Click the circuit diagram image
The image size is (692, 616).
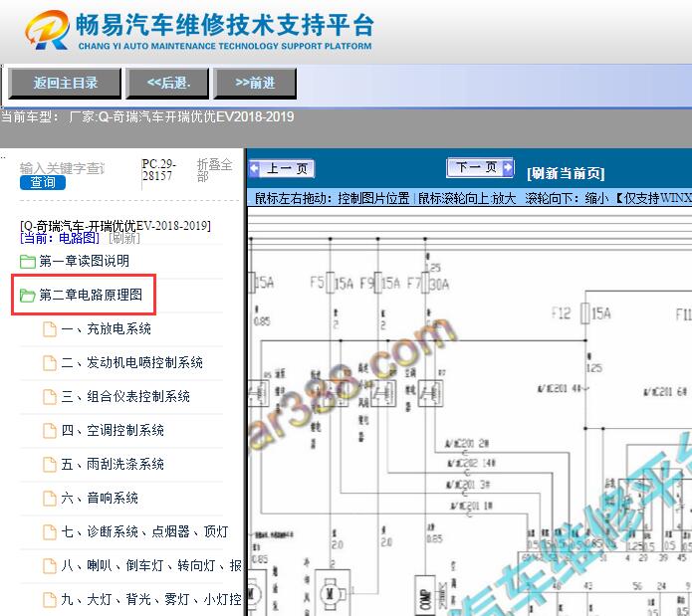470,411
